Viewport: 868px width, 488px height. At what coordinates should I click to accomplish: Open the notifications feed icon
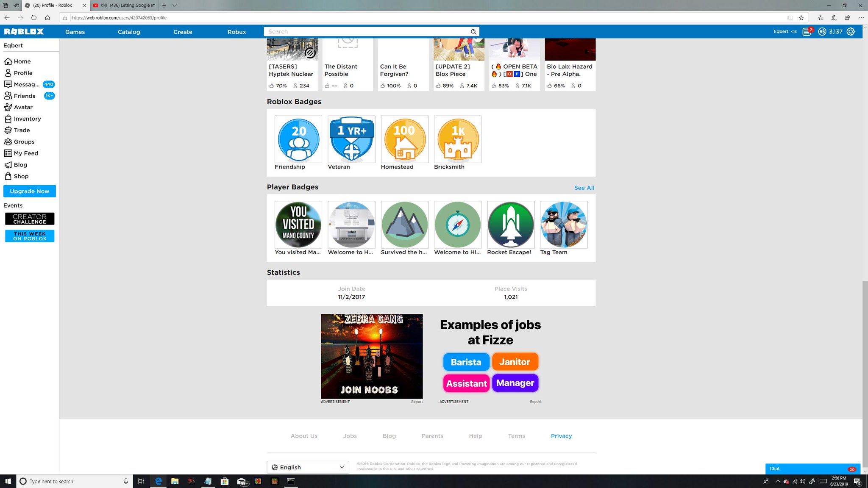(x=807, y=32)
